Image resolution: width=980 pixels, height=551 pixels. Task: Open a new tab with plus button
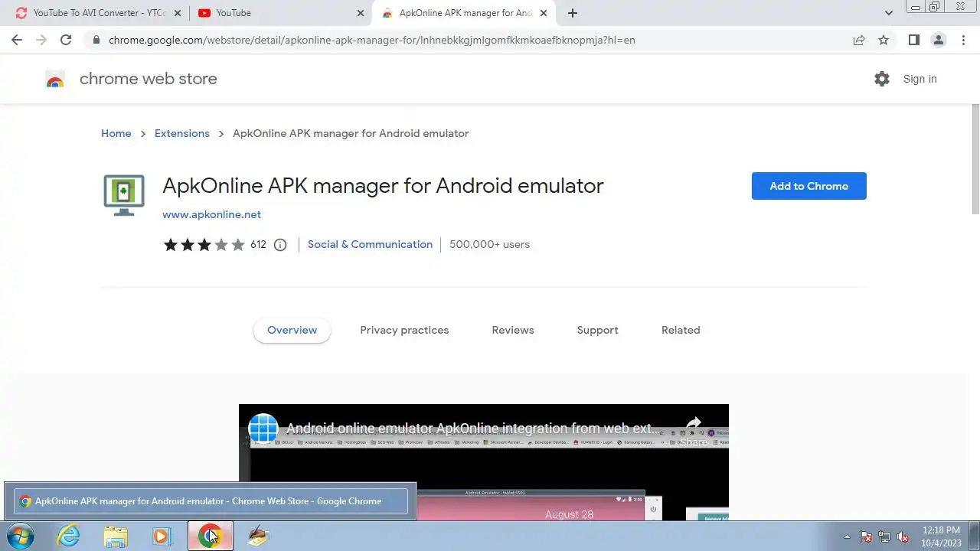573,13
